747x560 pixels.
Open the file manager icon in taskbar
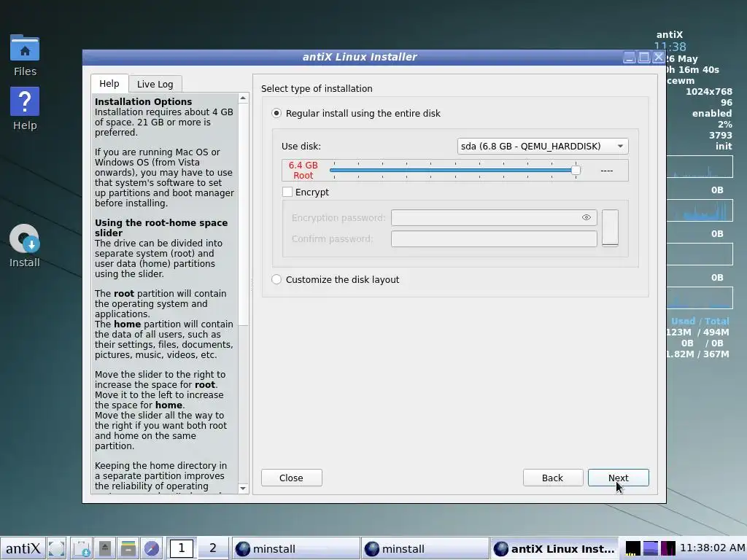click(128, 548)
